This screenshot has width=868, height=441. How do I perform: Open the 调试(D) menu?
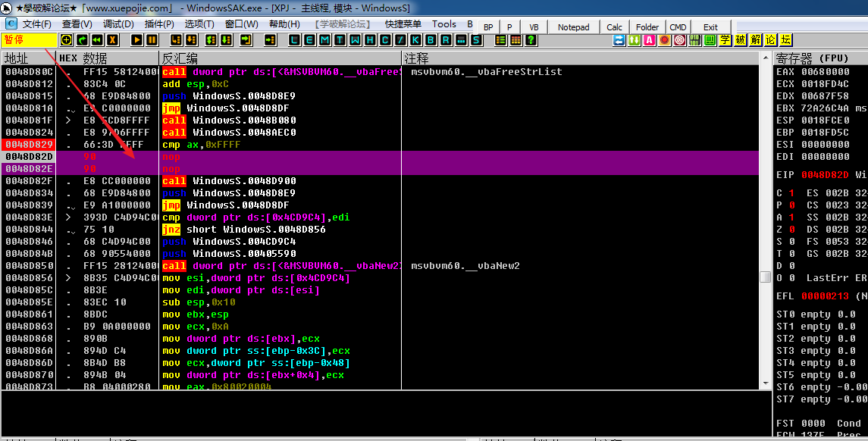click(118, 24)
